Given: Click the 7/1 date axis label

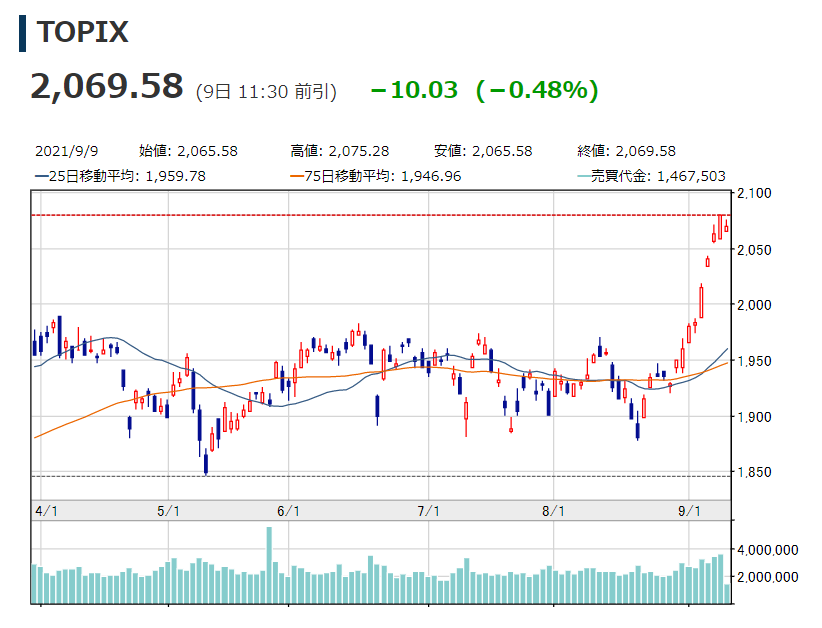Looking at the screenshot, I should pyautogui.click(x=428, y=511).
